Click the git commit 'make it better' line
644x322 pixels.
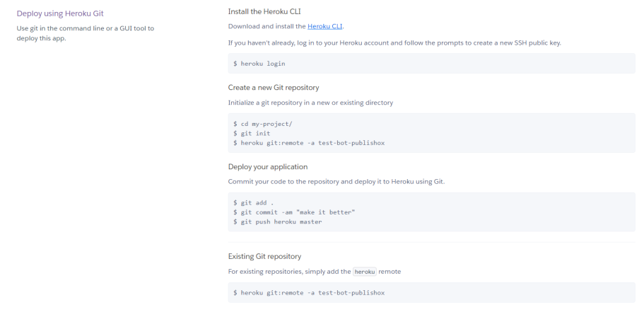pyautogui.click(x=294, y=212)
